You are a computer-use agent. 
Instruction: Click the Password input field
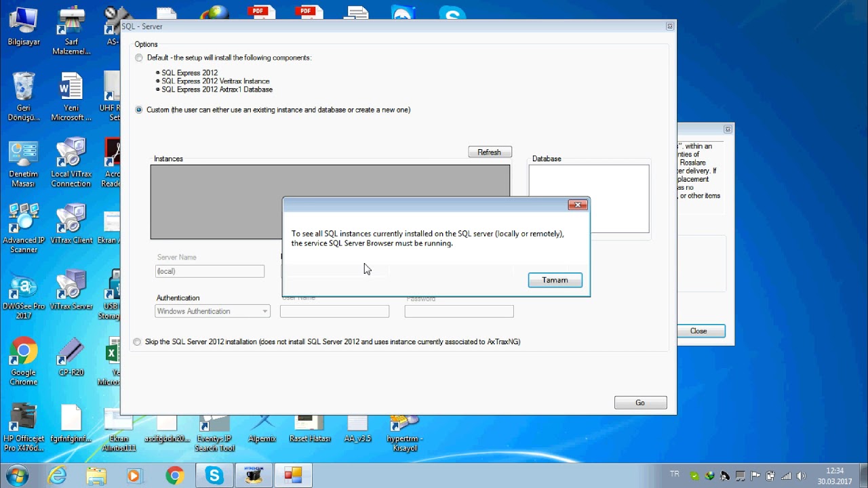point(459,311)
